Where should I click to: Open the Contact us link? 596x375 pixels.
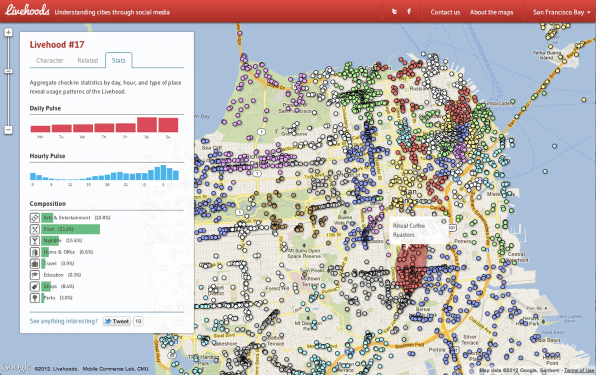(445, 12)
